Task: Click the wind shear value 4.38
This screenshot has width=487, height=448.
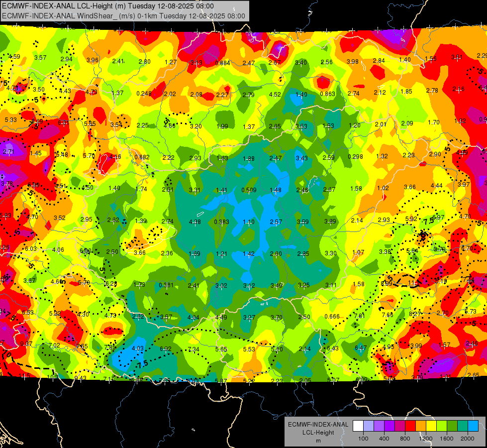Action: tap(195, 222)
